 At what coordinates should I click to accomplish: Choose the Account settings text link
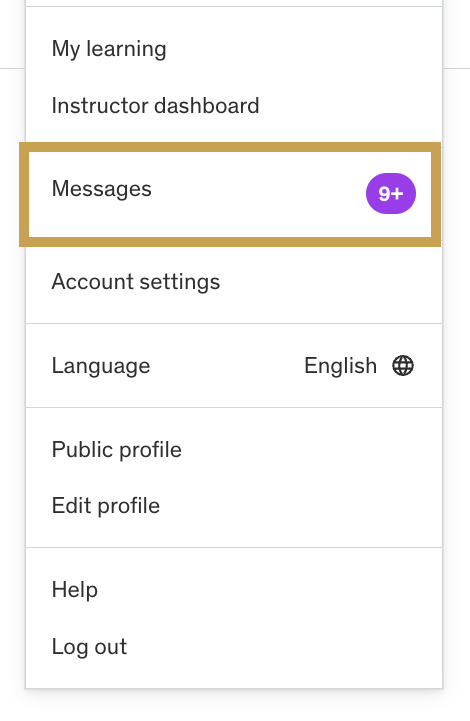[136, 282]
